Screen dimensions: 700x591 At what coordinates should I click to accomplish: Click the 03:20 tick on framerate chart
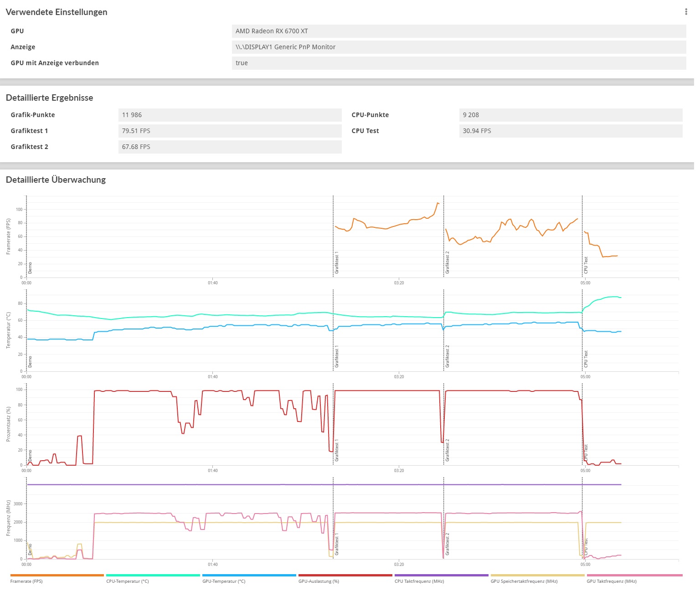[399, 283]
